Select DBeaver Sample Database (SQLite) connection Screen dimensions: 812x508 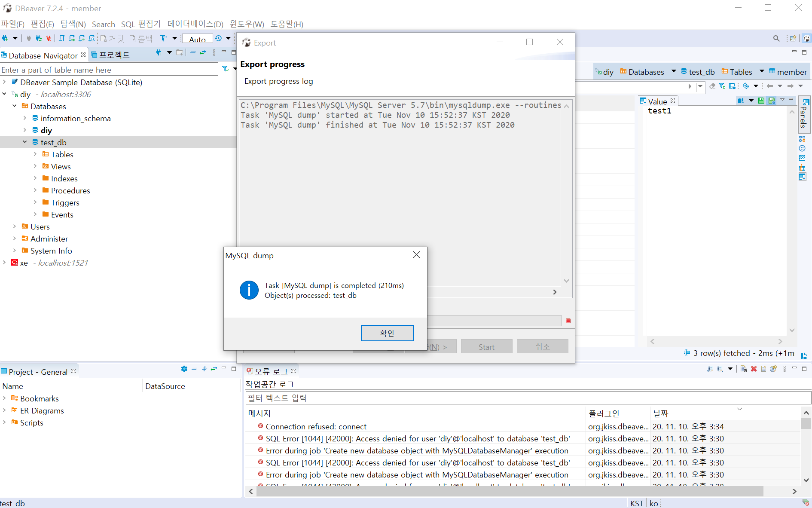pos(81,82)
